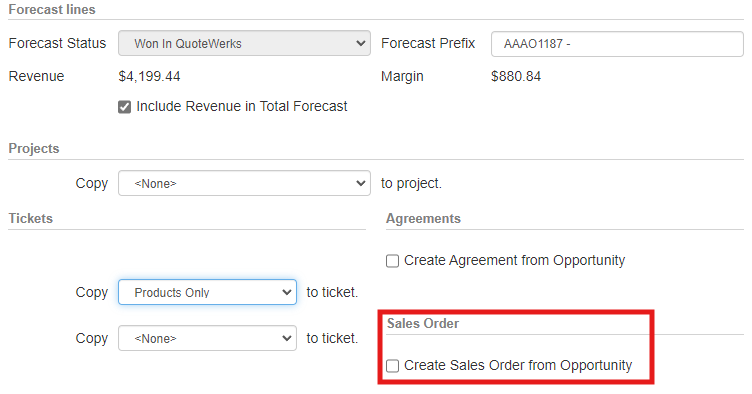Enable Create Agreement from Opportunity checkbox
Screen dimensions: 752x394
click(x=392, y=261)
